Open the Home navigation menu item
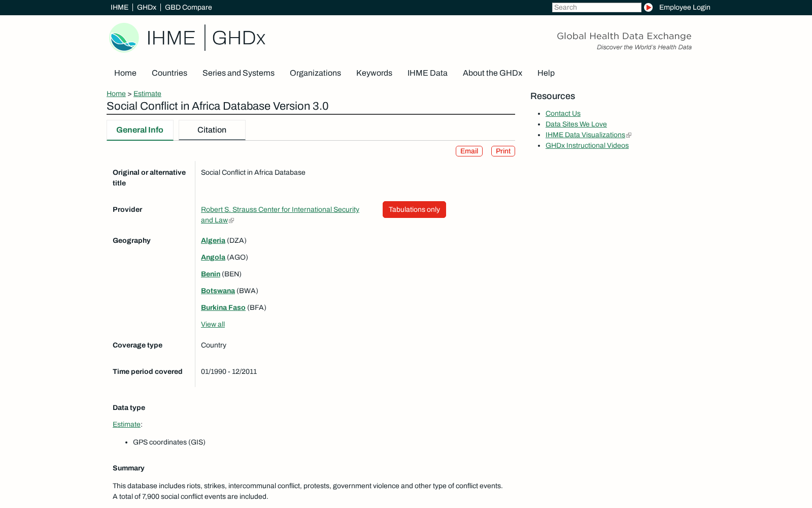This screenshot has height=508, width=812. [x=125, y=73]
